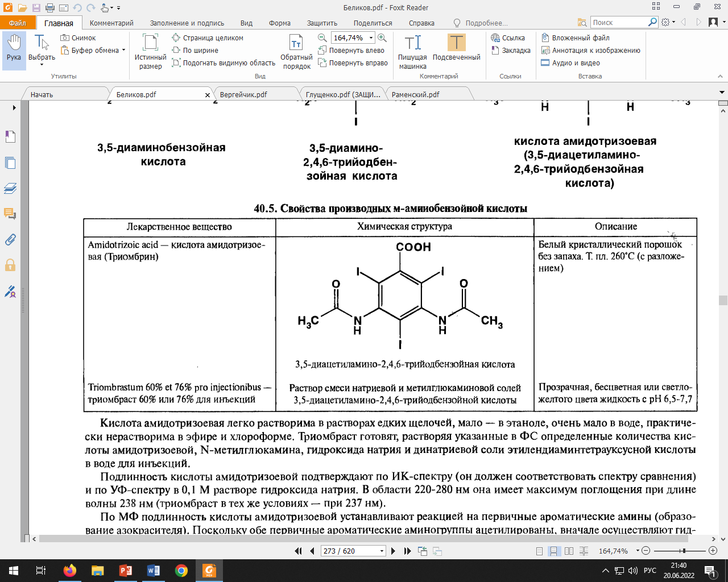Viewport: 728px width, 582px height.
Task: Insert a Ссылка link
Action: point(508,38)
